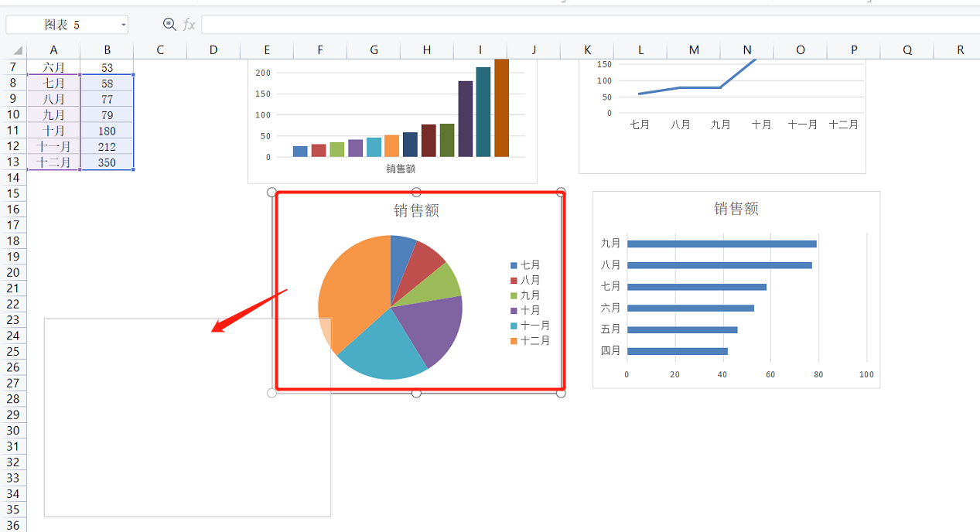Select row 36 header
980x532 pixels.
[x=13, y=525]
